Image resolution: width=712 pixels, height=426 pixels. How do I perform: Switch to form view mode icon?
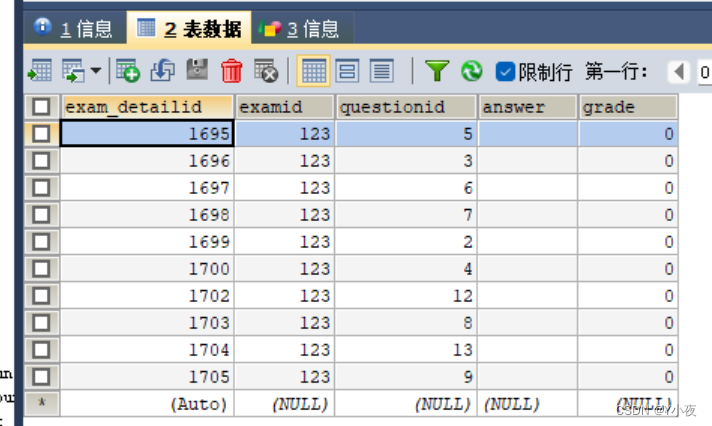click(347, 71)
